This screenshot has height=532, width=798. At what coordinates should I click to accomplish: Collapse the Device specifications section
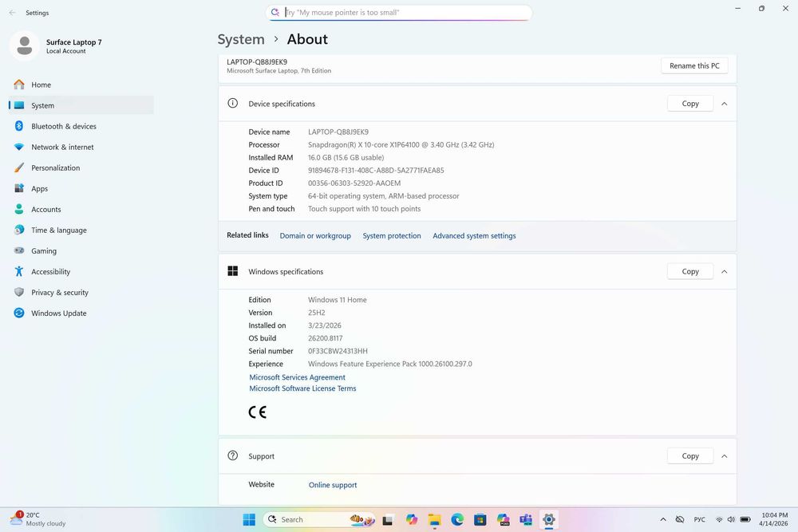(x=725, y=104)
